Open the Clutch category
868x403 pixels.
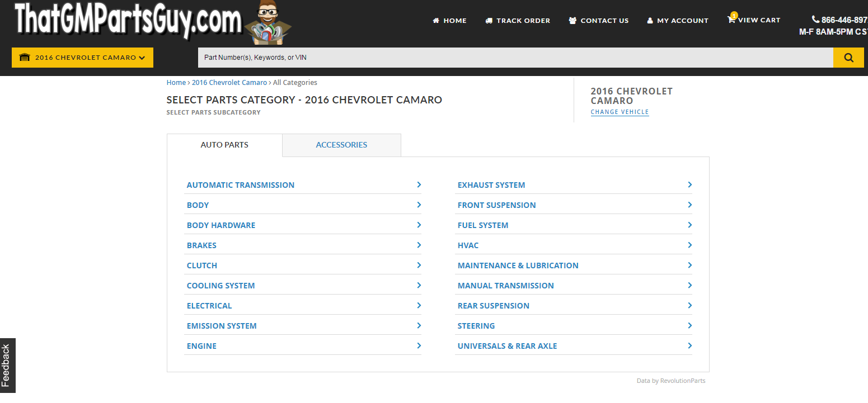[303, 265]
